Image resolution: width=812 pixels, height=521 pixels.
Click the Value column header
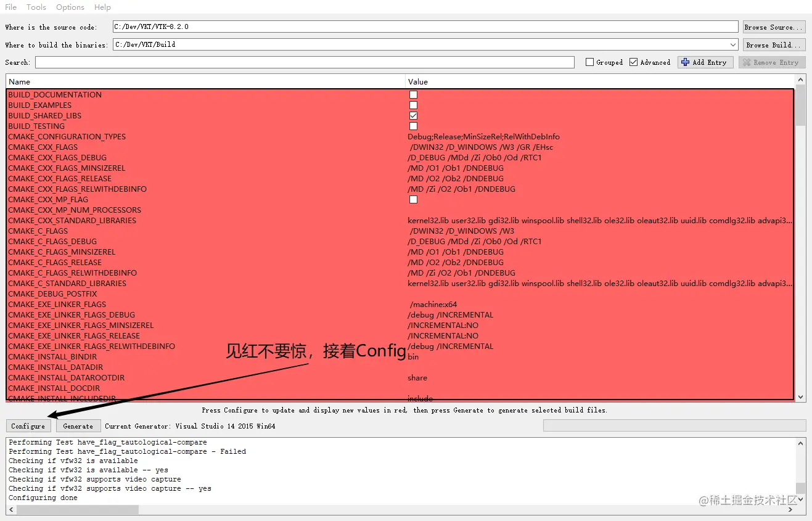point(600,81)
